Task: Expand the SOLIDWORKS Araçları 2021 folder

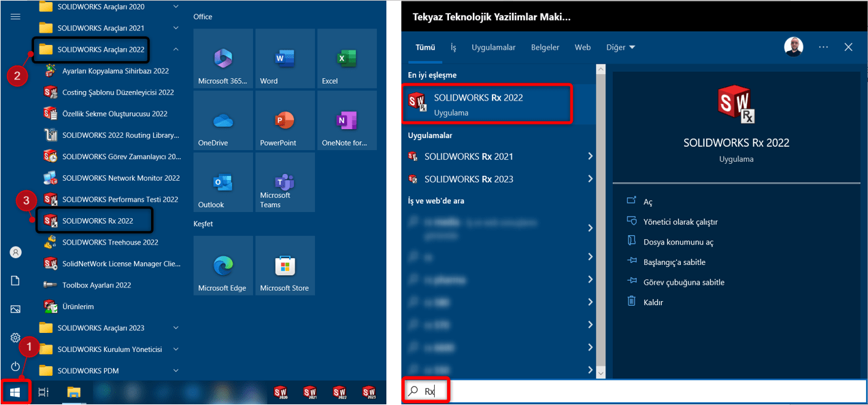Action: coord(176,28)
